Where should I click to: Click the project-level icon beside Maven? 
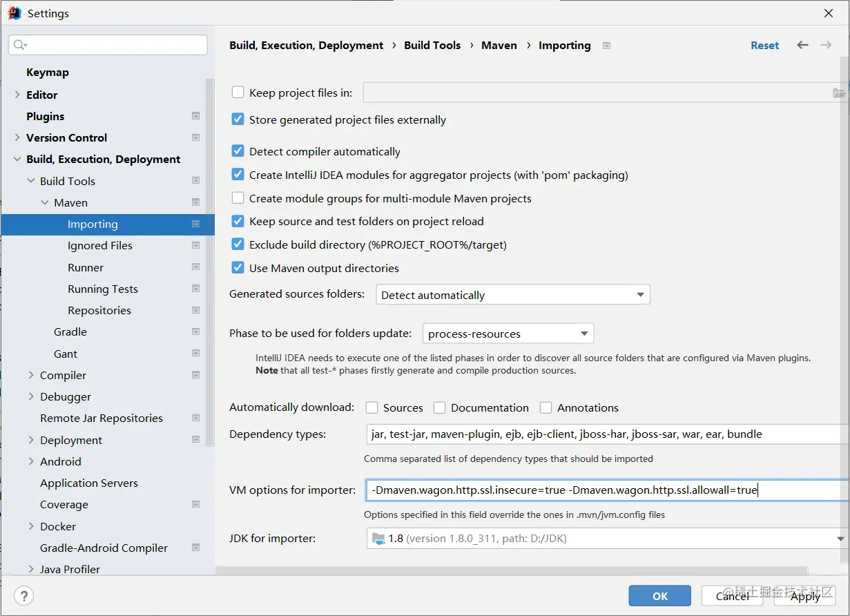pyautogui.click(x=195, y=202)
